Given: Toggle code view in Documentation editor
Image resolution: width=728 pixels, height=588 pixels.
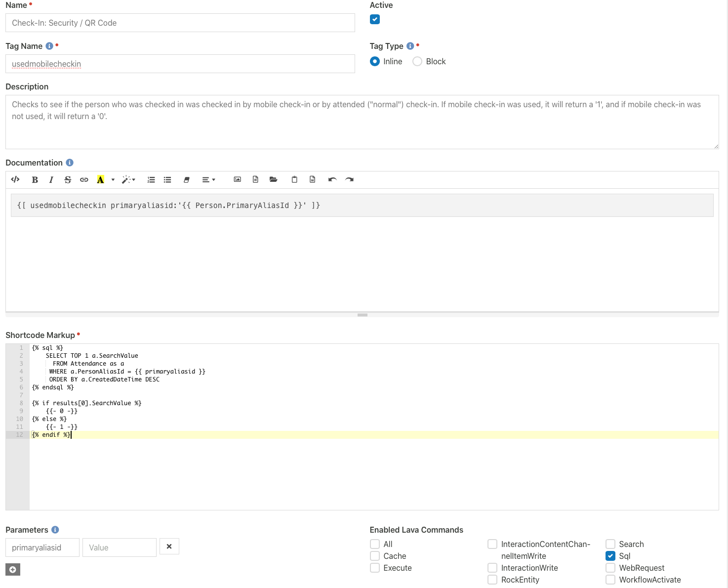Looking at the screenshot, I should point(15,179).
